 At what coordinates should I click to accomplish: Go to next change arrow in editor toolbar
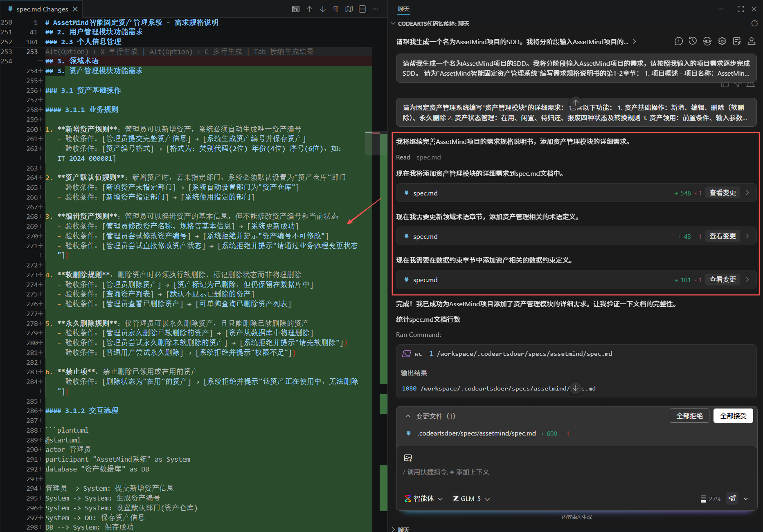[323, 9]
